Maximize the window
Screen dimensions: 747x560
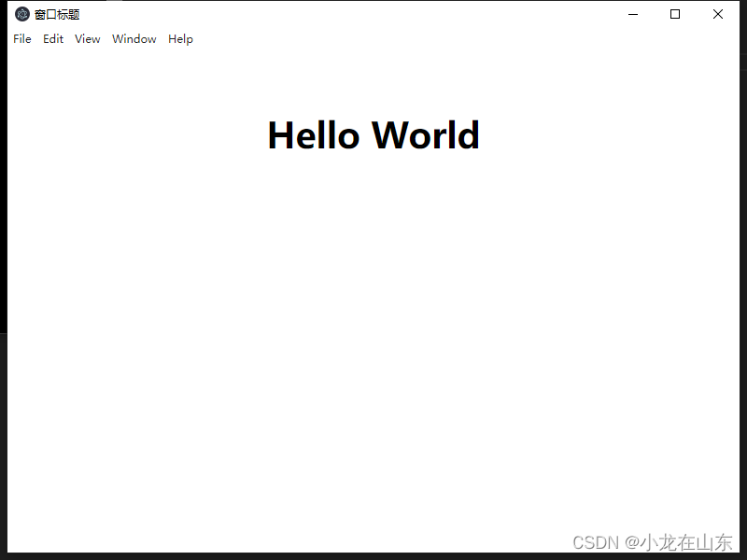click(x=675, y=14)
